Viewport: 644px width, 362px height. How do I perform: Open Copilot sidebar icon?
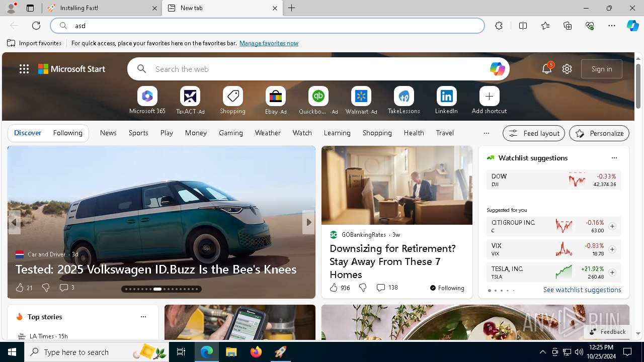(632, 26)
